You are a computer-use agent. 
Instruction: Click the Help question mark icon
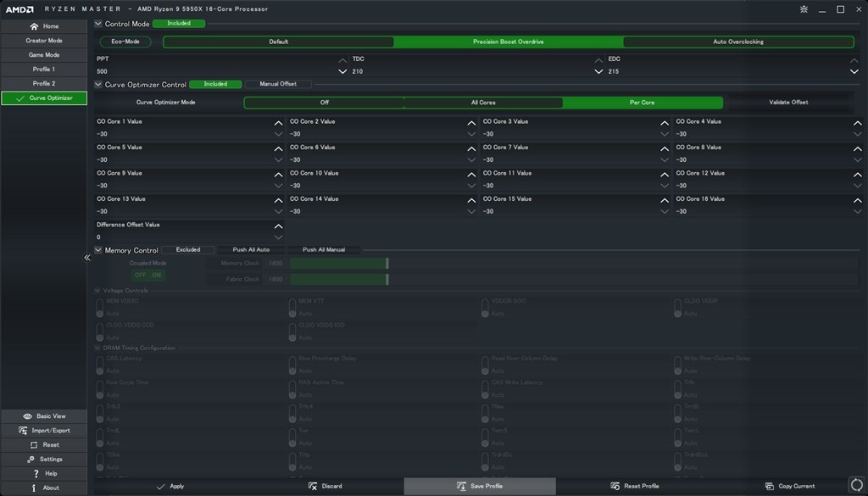point(36,474)
